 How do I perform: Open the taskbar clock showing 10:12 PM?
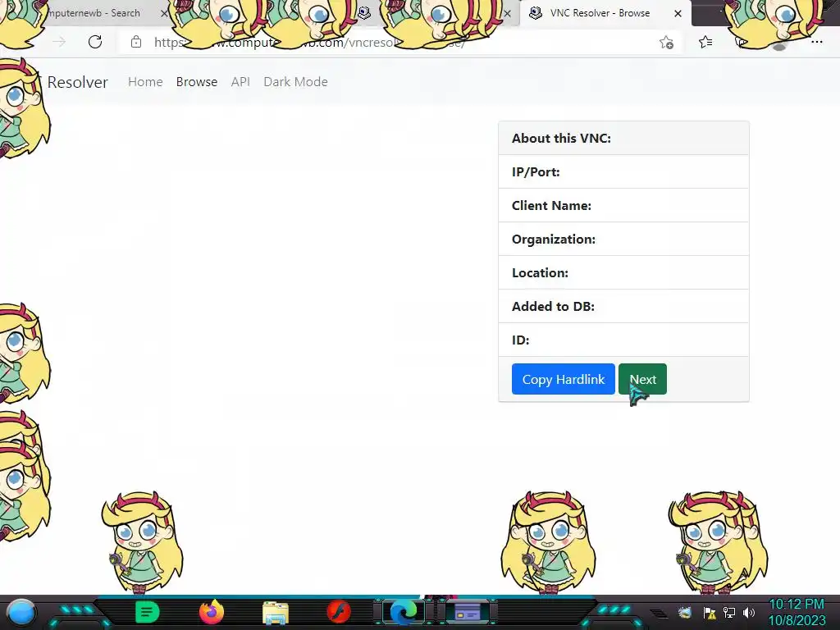coord(797,612)
